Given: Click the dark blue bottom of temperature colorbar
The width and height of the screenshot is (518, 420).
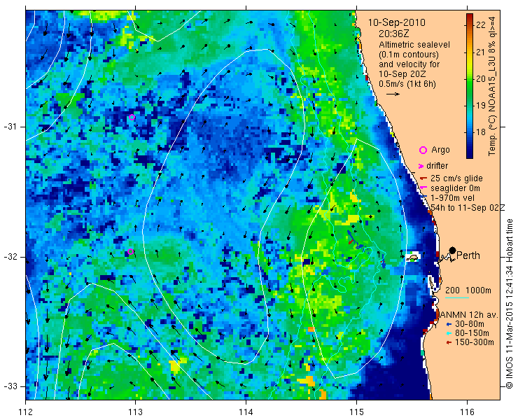Looking at the screenshot, I should tap(470, 155).
